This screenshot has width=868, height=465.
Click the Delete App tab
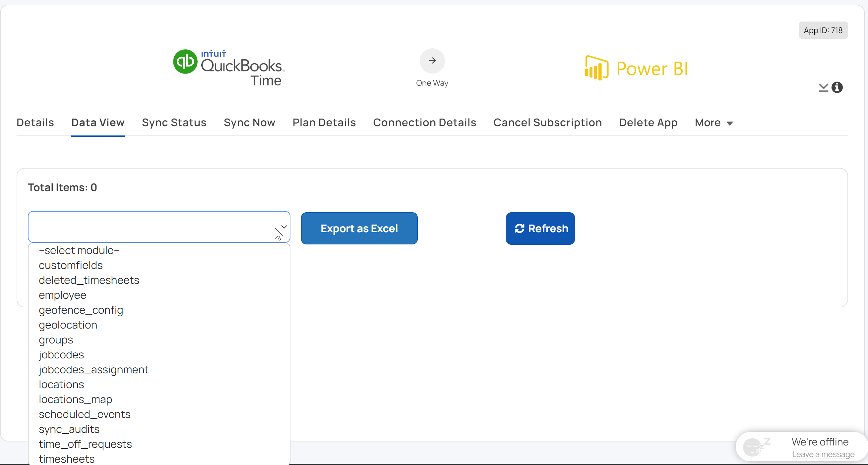[x=648, y=123]
